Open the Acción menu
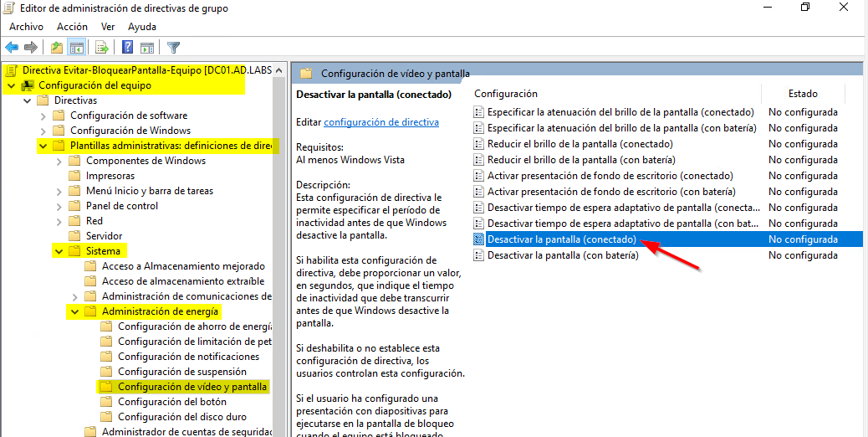 point(72,27)
